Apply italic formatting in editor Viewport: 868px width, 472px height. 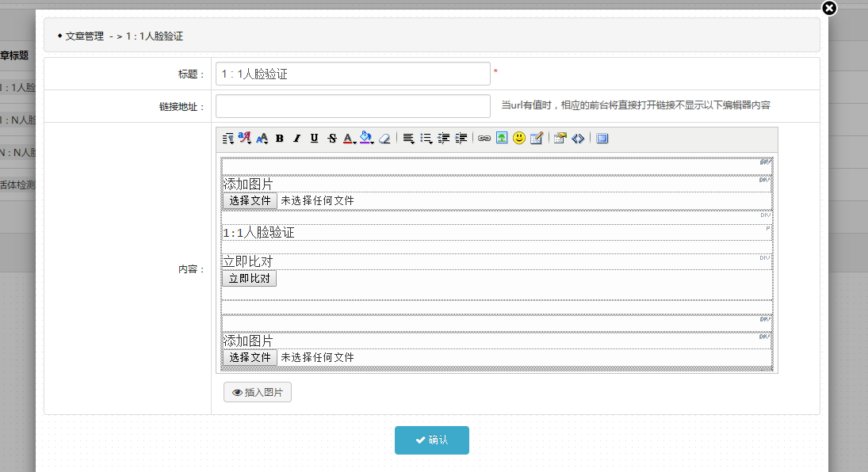[297, 139]
